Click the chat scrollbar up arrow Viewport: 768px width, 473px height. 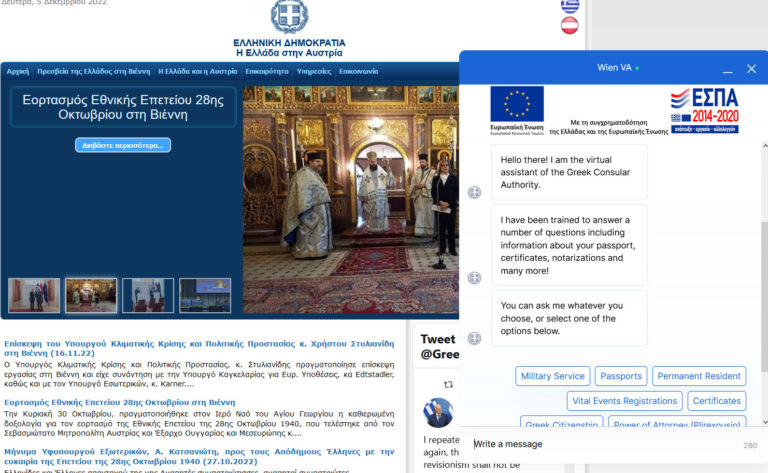point(765,146)
